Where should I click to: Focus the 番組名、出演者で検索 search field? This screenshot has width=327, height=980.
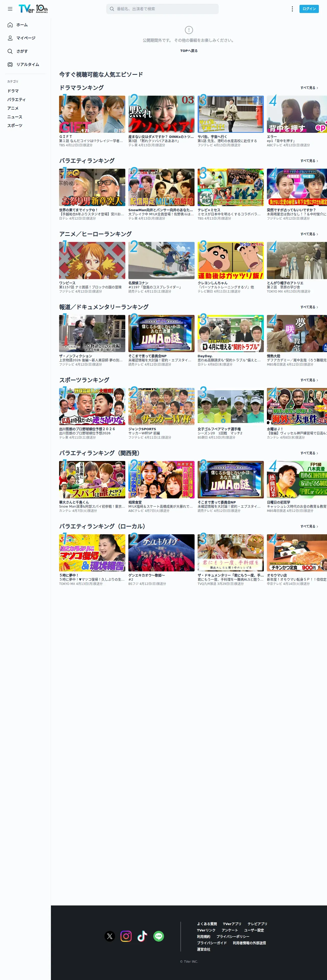(162, 9)
